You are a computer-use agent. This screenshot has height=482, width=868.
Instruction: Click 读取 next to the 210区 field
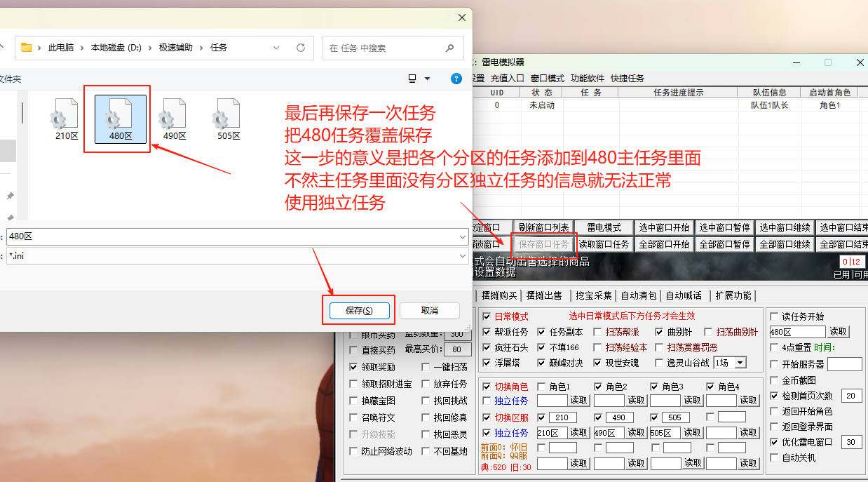tap(579, 432)
